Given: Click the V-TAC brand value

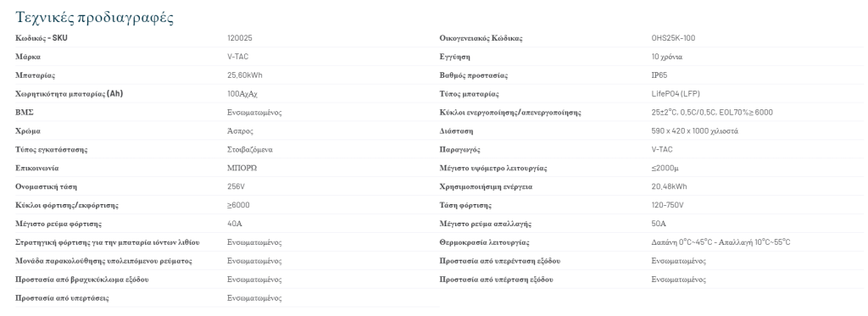Looking at the screenshot, I should click(238, 57).
